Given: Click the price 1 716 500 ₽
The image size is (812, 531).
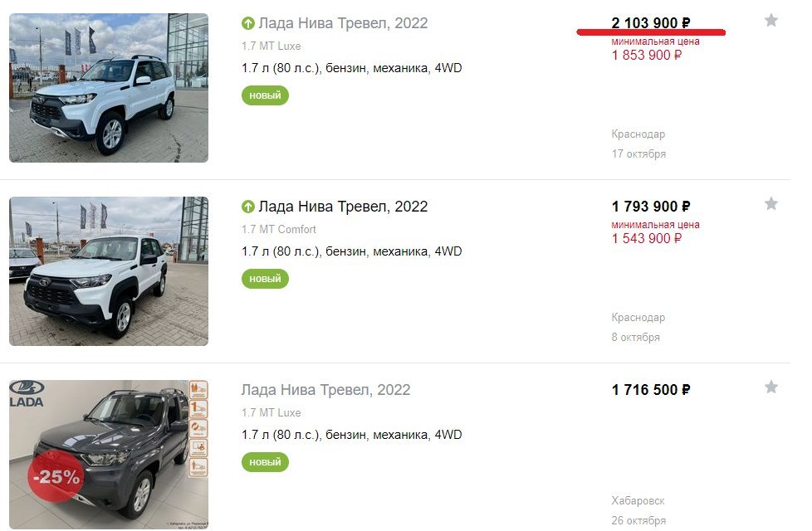Looking at the screenshot, I should point(651,390).
